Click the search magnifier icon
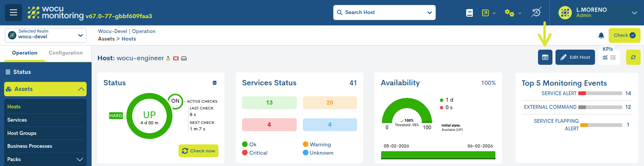Image resolution: width=644 pixels, height=166 pixels. tap(340, 13)
